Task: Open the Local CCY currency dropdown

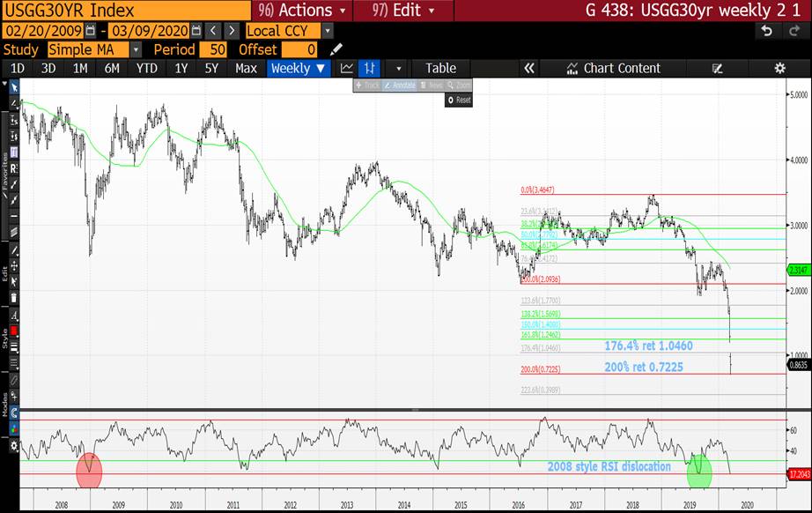Action: (289, 31)
